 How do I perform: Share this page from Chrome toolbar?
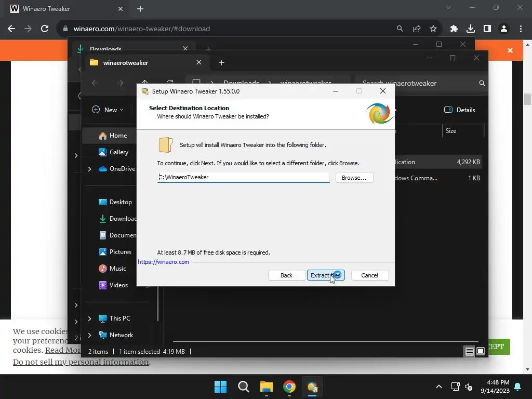click(417, 29)
